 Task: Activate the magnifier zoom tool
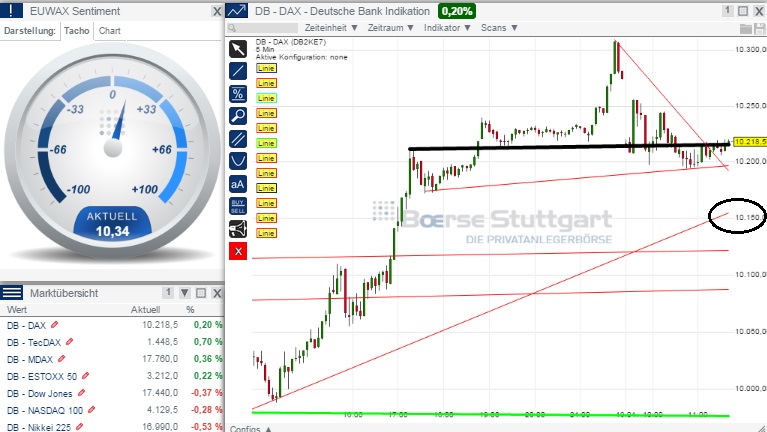pos(238,116)
